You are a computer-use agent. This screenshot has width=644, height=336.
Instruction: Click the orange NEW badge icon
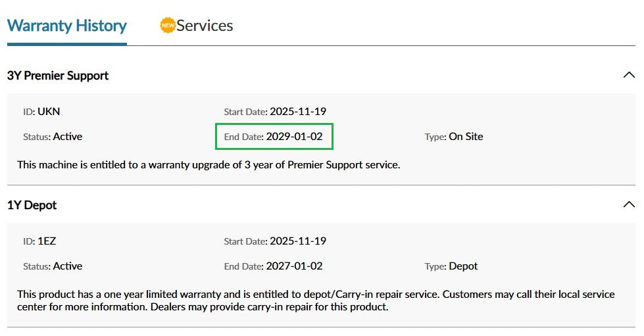(168, 26)
